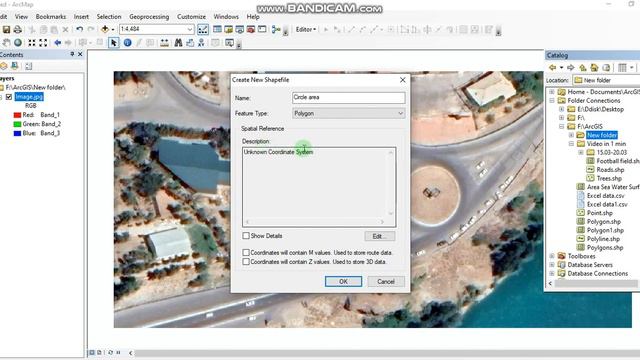
Task: Click the Full Extent globe icon
Action: pyautogui.click(x=18, y=42)
